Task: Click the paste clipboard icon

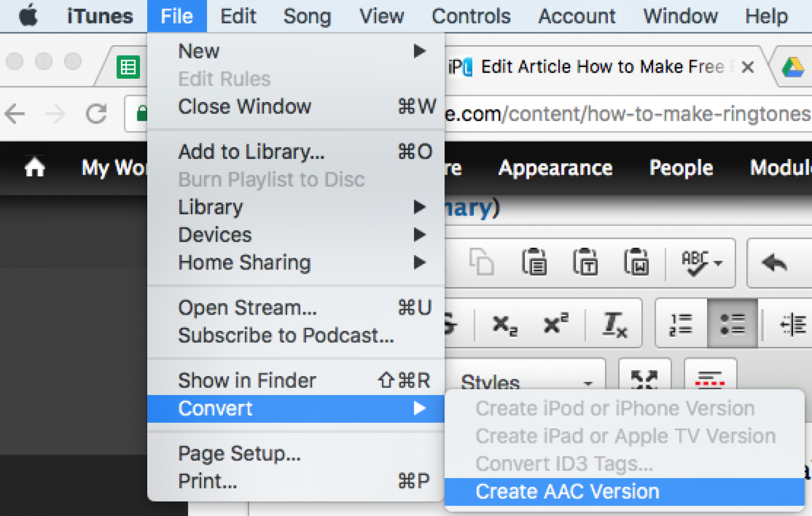Action: click(534, 262)
